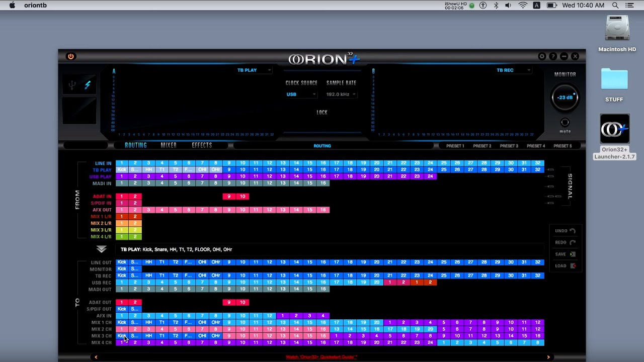Open the Apple menu

12,5
